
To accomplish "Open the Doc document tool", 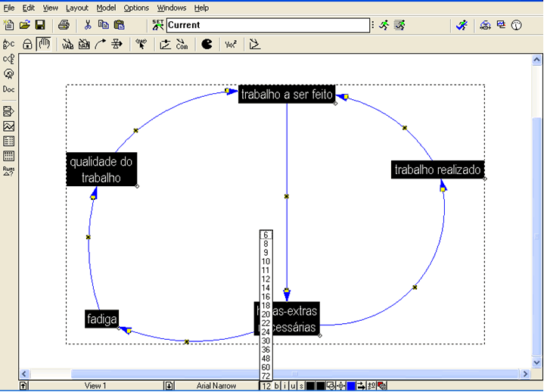I will click(9, 89).
